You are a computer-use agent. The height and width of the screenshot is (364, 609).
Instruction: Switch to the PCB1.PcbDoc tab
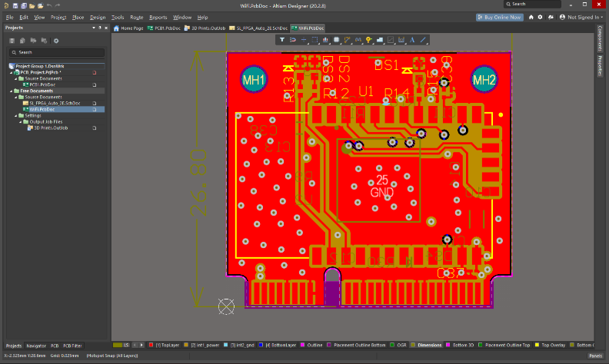coord(164,28)
